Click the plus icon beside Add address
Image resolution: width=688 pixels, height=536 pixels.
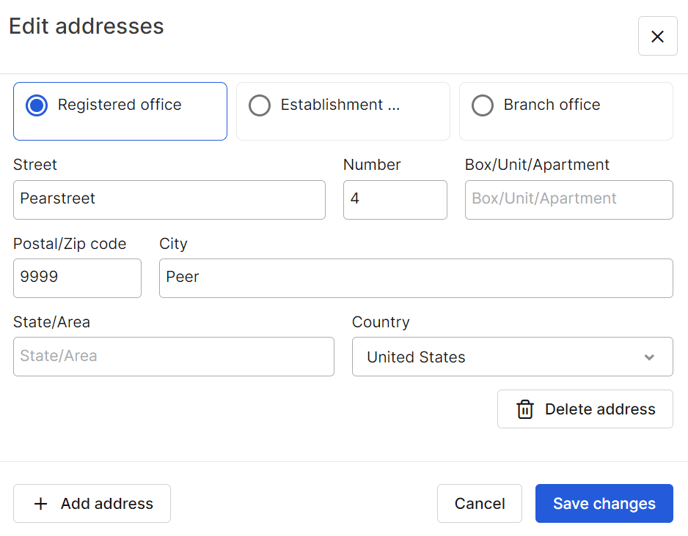[41, 504]
